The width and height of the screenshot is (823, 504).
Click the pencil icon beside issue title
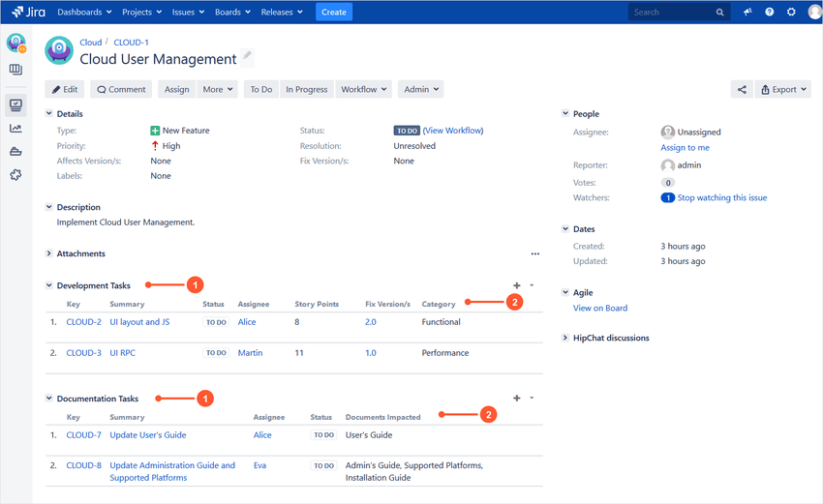coord(247,55)
